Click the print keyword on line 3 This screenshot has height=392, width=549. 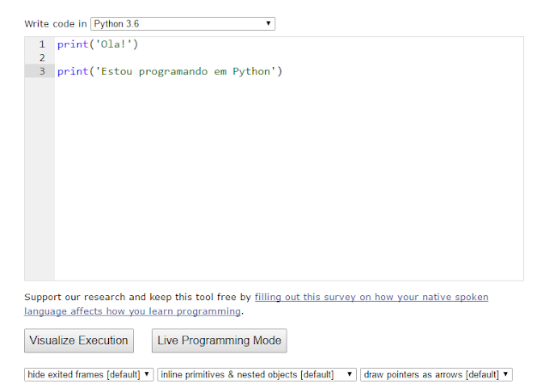[x=71, y=71]
